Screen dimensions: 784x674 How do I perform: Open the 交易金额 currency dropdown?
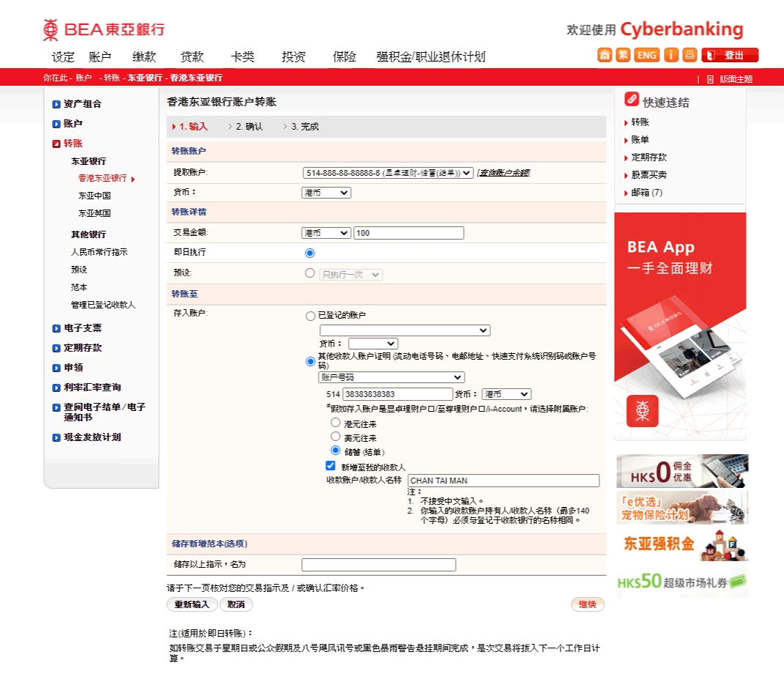[327, 233]
